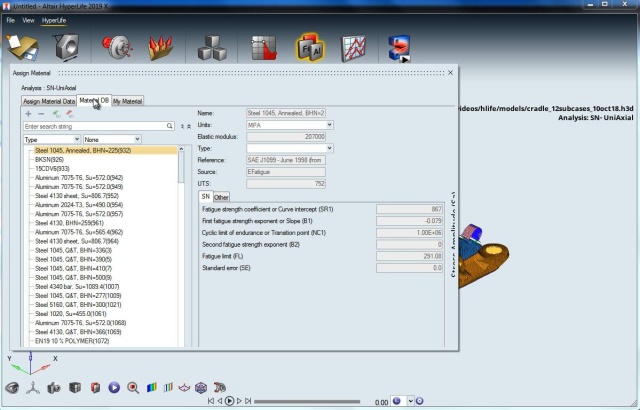Open the HyperLife menu
This screenshot has height=410, width=640.
(54, 20)
